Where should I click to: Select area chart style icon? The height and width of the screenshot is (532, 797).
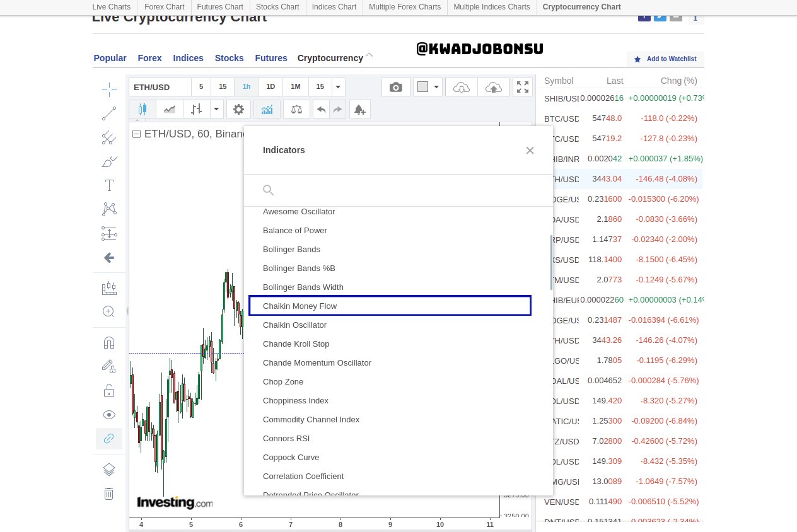coord(170,109)
